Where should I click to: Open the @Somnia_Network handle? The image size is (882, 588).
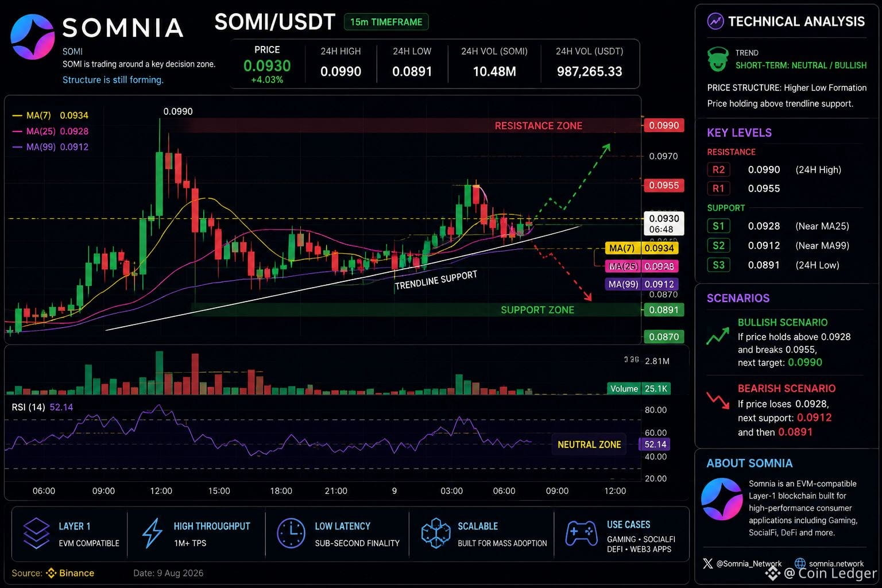tap(749, 564)
